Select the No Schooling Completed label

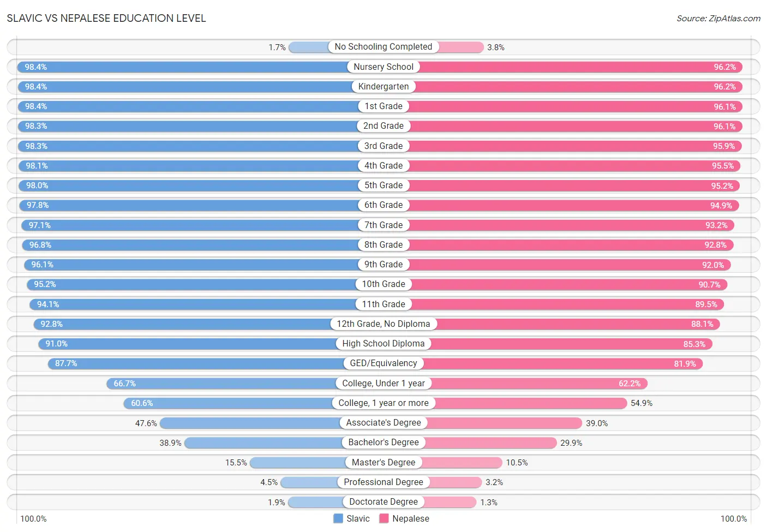(x=383, y=47)
